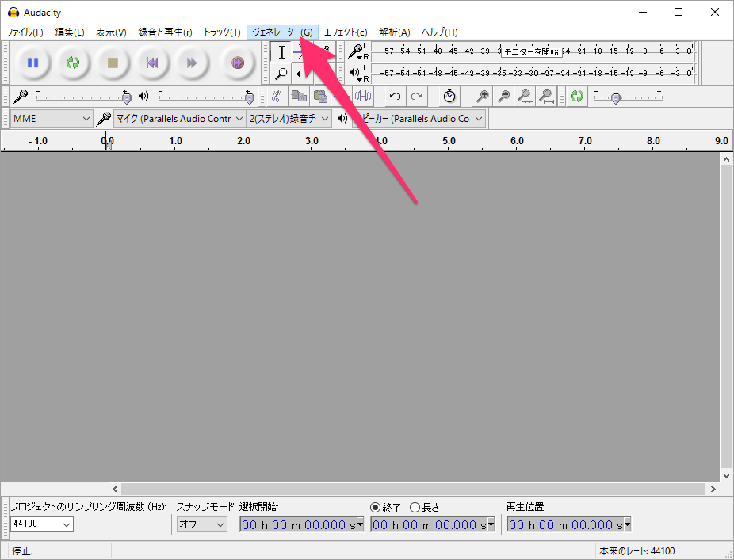The width and height of the screenshot is (734, 560).
Task: Click the selection end time field
Action: (433, 524)
